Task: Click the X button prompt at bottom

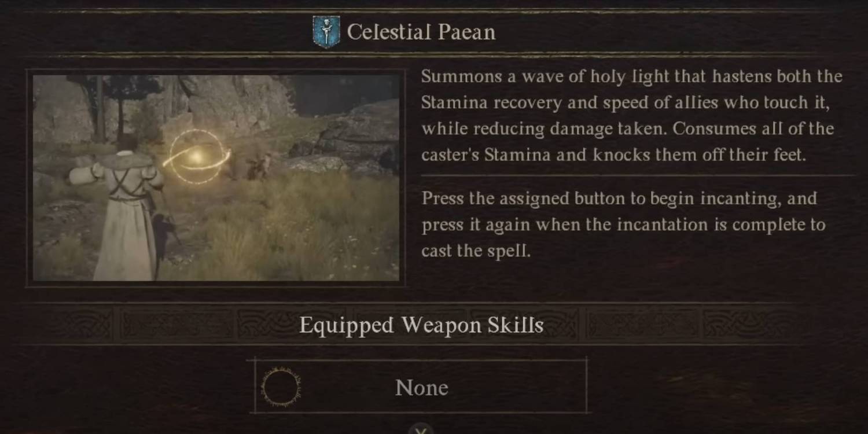Action: [x=421, y=429]
